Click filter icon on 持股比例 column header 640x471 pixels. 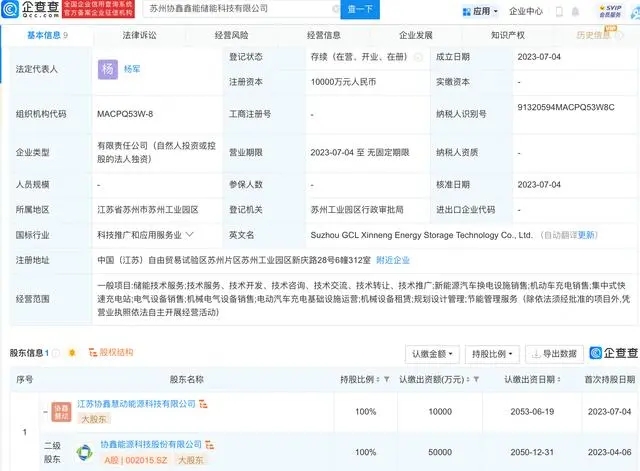387,380
